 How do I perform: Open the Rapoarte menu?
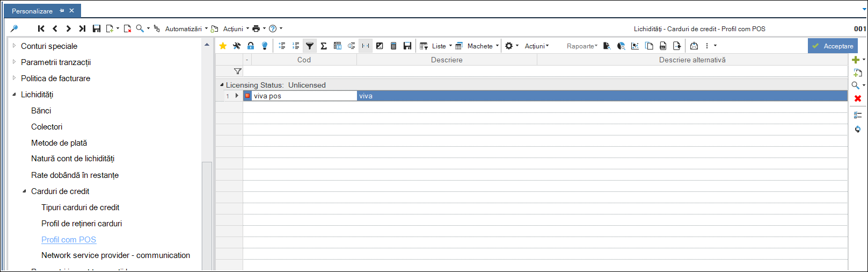[x=582, y=46]
